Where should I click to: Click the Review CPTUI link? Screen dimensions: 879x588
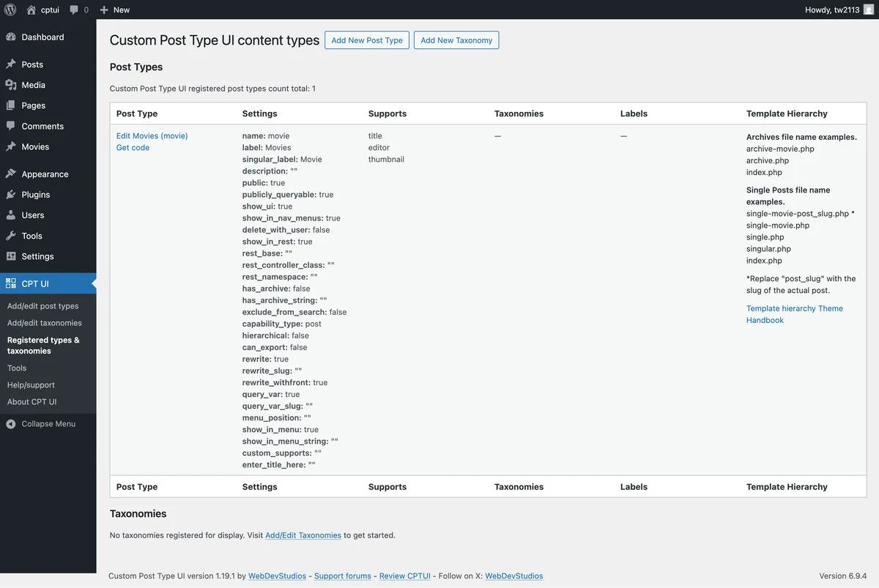tap(405, 576)
